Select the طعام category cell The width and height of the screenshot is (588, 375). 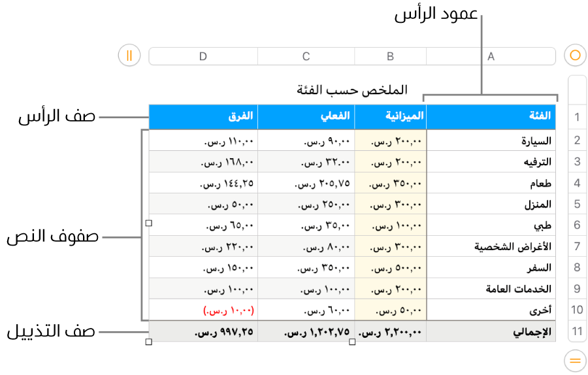point(491,183)
